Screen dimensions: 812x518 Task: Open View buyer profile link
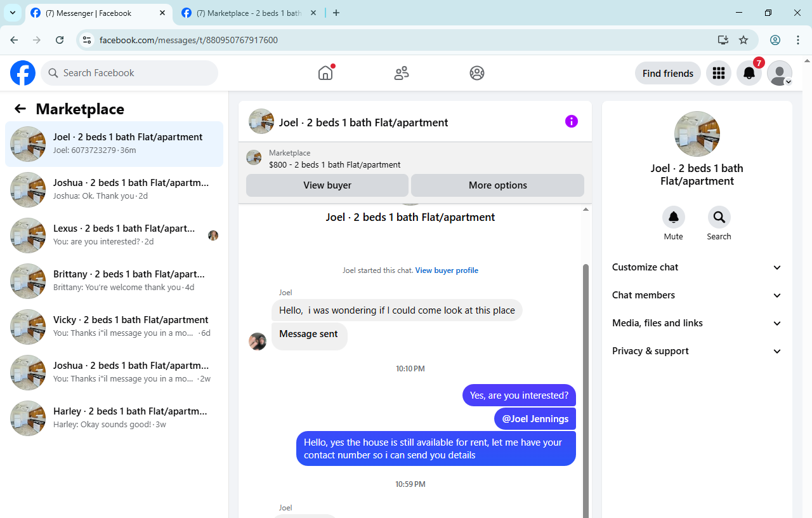point(447,270)
